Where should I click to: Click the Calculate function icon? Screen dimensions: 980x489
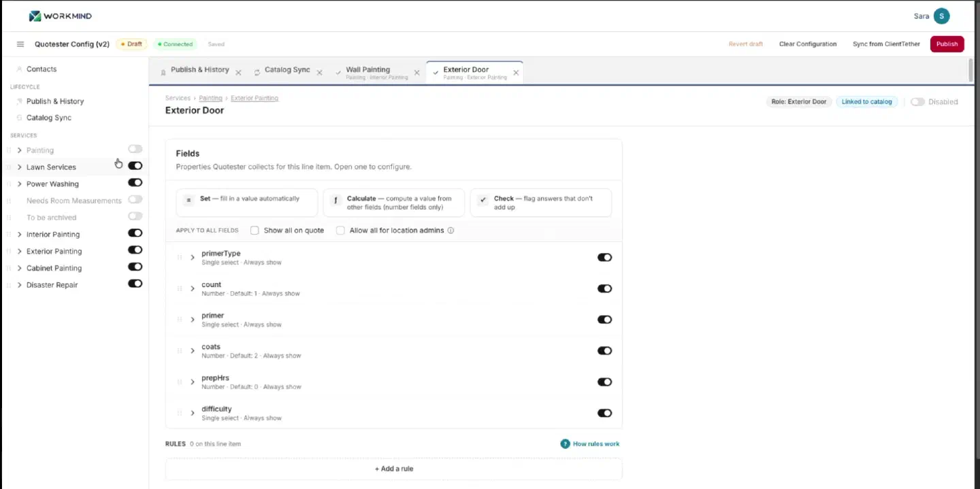pyautogui.click(x=335, y=201)
